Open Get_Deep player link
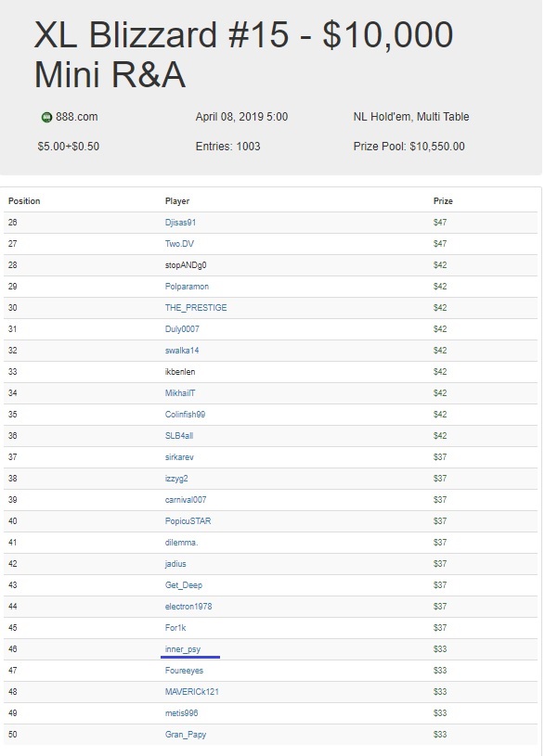The height and width of the screenshot is (756, 545). pyautogui.click(x=184, y=584)
